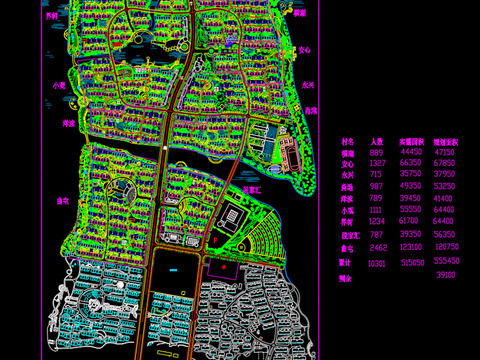Click the measured area value 35750
Viewport: 480px width, 360px height.
(410, 174)
